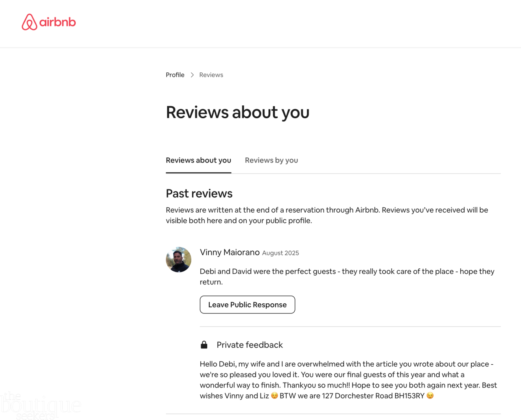Click the August 2025 review date
Image resolution: width=521 pixels, height=420 pixels.
pos(280,253)
